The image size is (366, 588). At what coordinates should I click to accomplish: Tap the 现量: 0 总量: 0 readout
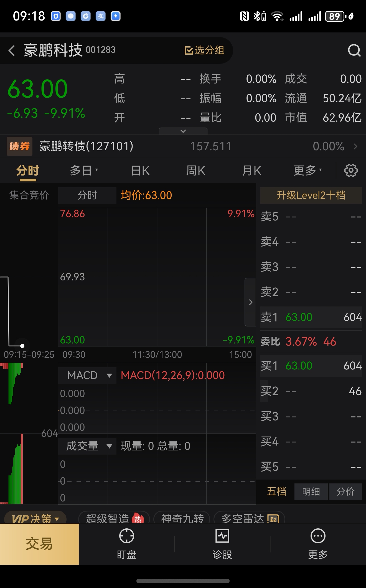(156, 446)
